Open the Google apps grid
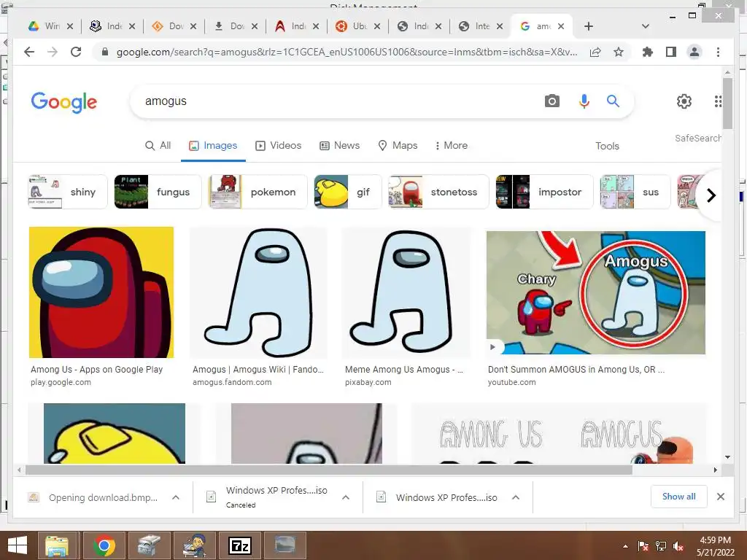The image size is (747, 560). pyautogui.click(x=718, y=101)
